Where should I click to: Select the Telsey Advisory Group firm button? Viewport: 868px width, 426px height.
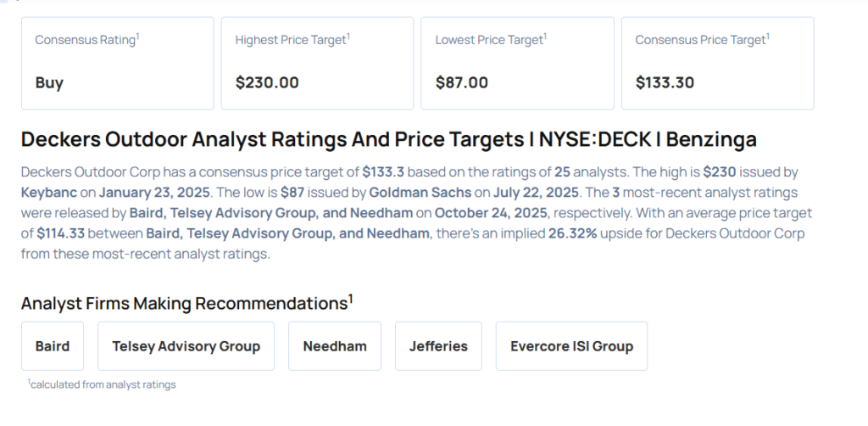coord(186,346)
